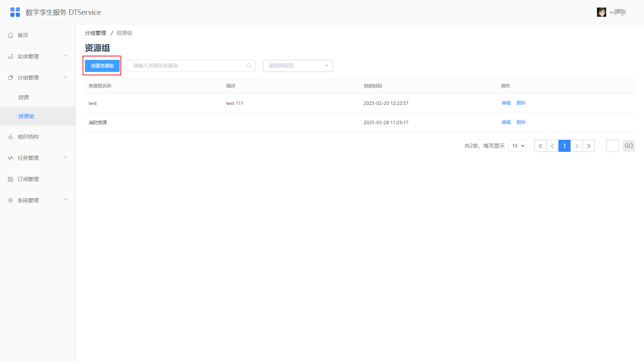Click the 2025-03-28 11:25:17 timestamp
Screen dimensions: 644x362
pos(386,123)
